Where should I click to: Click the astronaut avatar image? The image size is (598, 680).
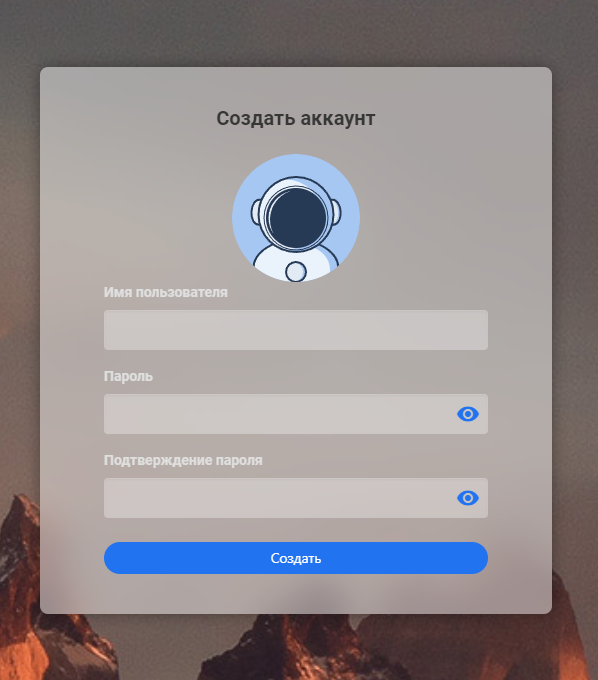coord(296,218)
